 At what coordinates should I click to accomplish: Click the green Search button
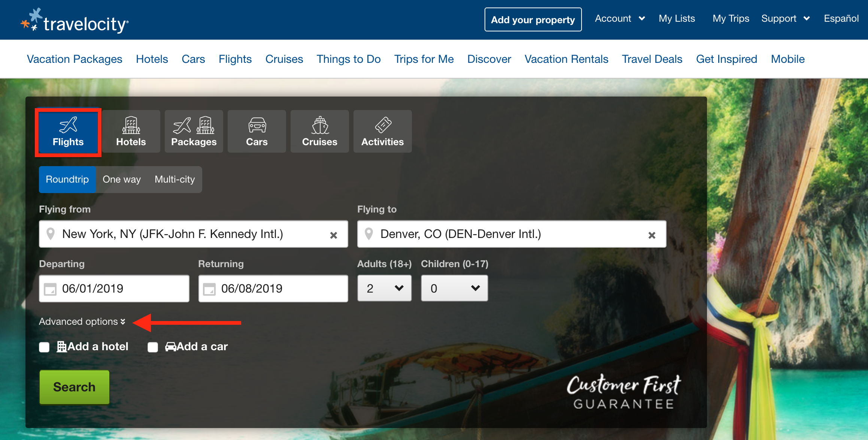pos(75,387)
